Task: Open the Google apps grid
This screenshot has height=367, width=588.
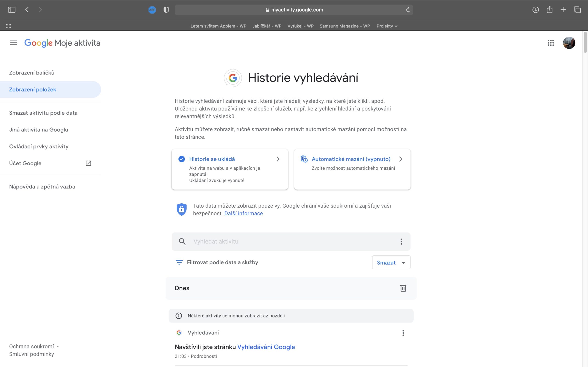Action: (551, 43)
